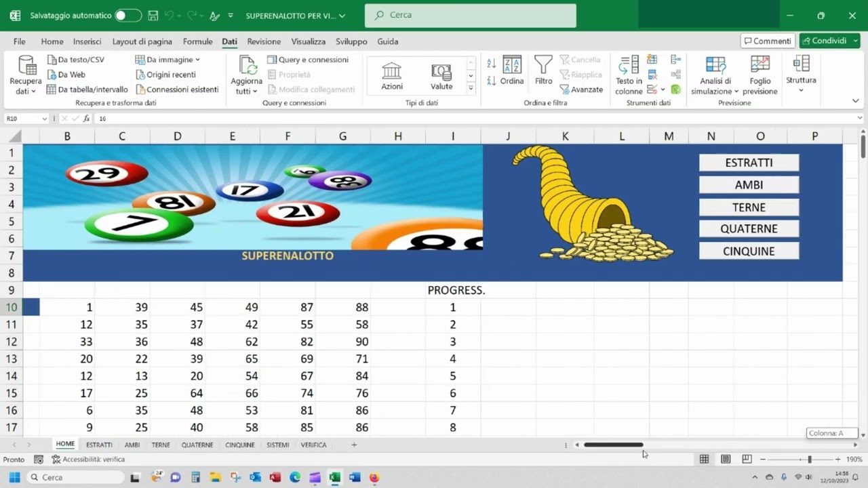Open Avanzate filter options
The image size is (868, 488).
[x=581, y=89]
